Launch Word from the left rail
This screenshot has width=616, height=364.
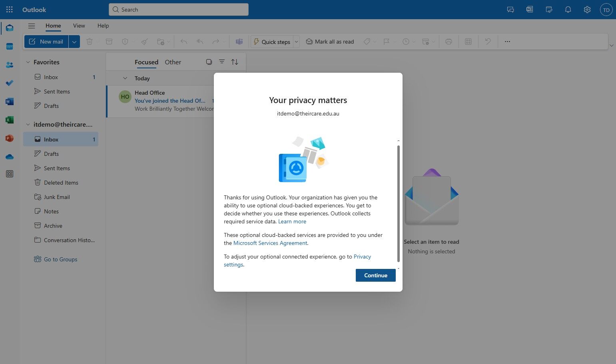point(10,101)
